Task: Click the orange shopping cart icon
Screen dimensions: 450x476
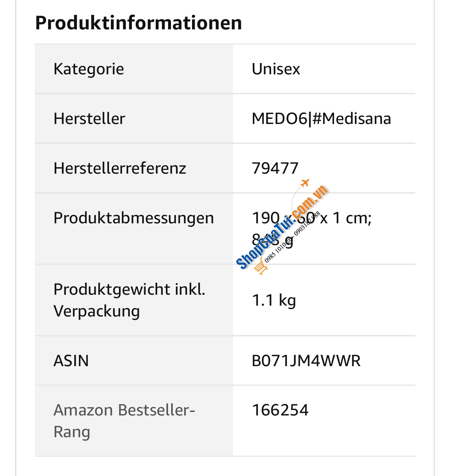Action: point(261,267)
